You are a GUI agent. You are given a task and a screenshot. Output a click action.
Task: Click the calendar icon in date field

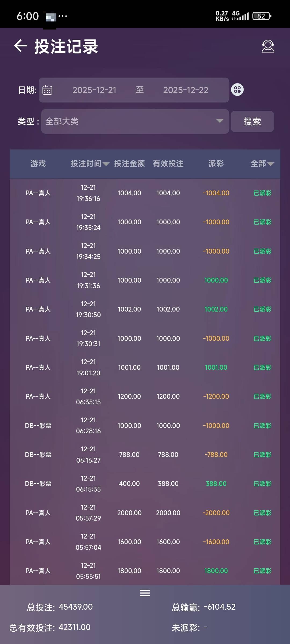47,90
